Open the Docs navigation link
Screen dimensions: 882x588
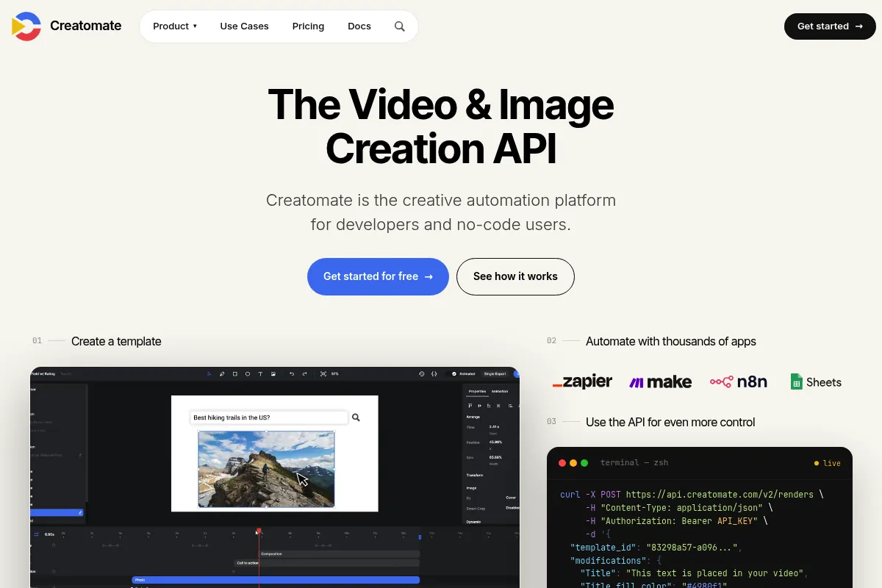coord(359,26)
